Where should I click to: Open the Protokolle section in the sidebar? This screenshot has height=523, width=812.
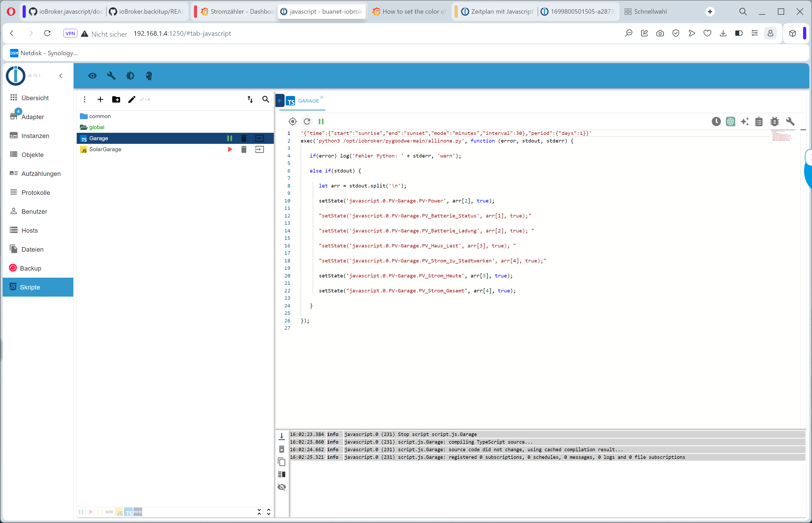[35, 192]
